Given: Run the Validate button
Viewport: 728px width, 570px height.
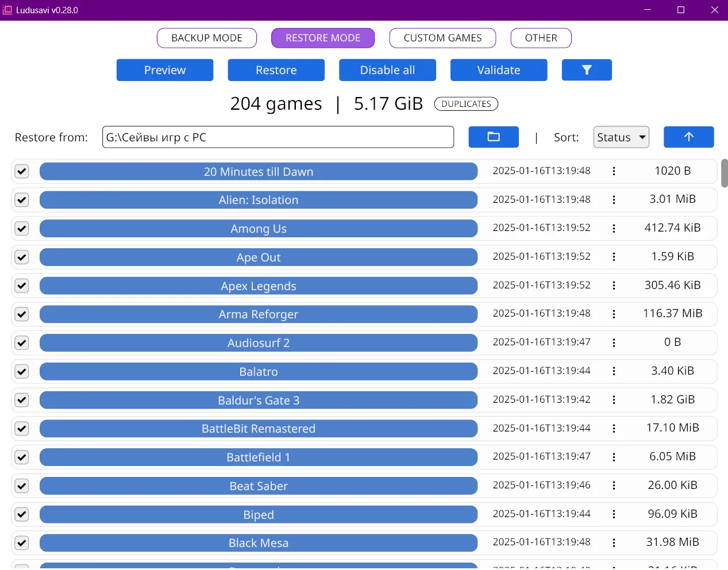Looking at the screenshot, I should pyautogui.click(x=499, y=70).
